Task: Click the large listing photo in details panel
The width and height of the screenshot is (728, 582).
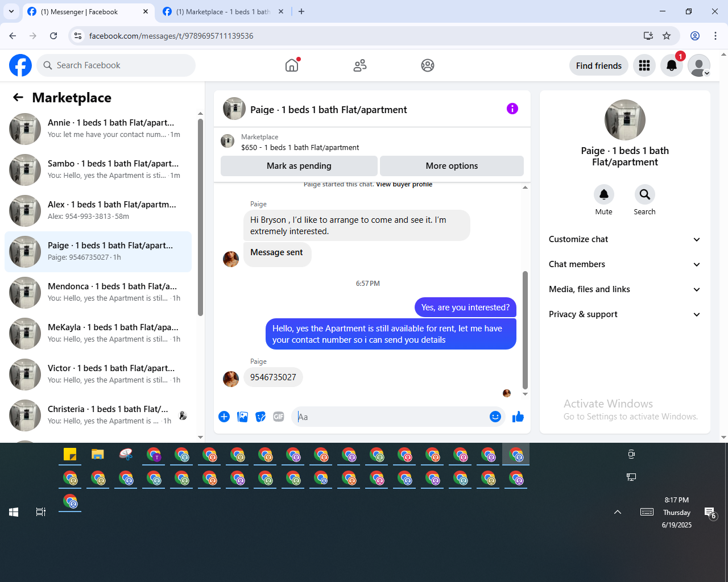Action: 625,120
